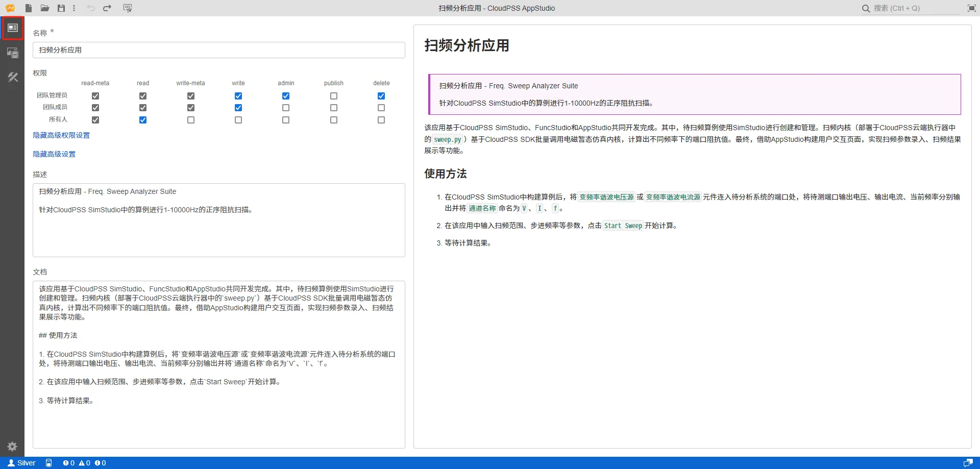This screenshot has height=469, width=980.
Task: Click the 使用方法 preview heading
Action: tap(446, 174)
